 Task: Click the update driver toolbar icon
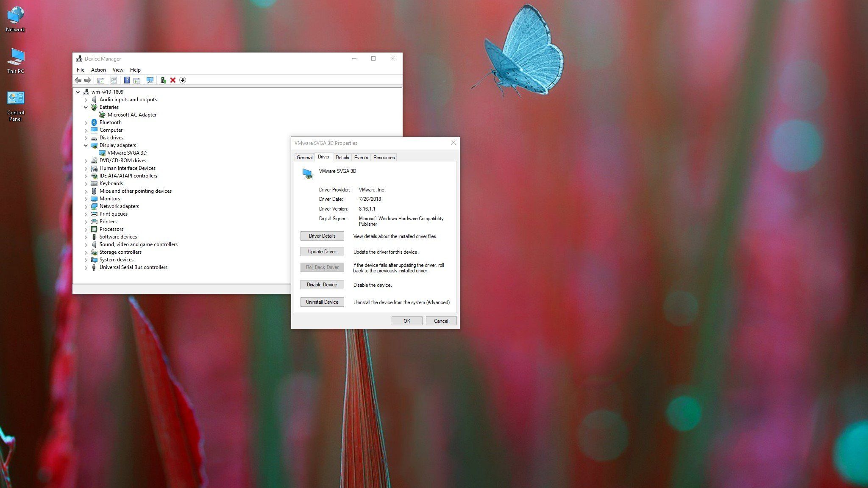pyautogui.click(x=163, y=80)
